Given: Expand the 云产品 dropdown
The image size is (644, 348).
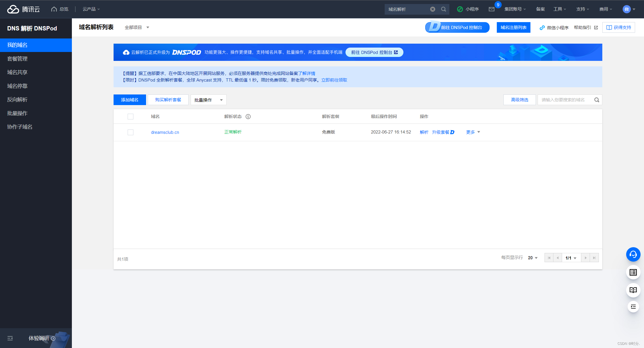Looking at the screenshot, I should pos(91,9).
